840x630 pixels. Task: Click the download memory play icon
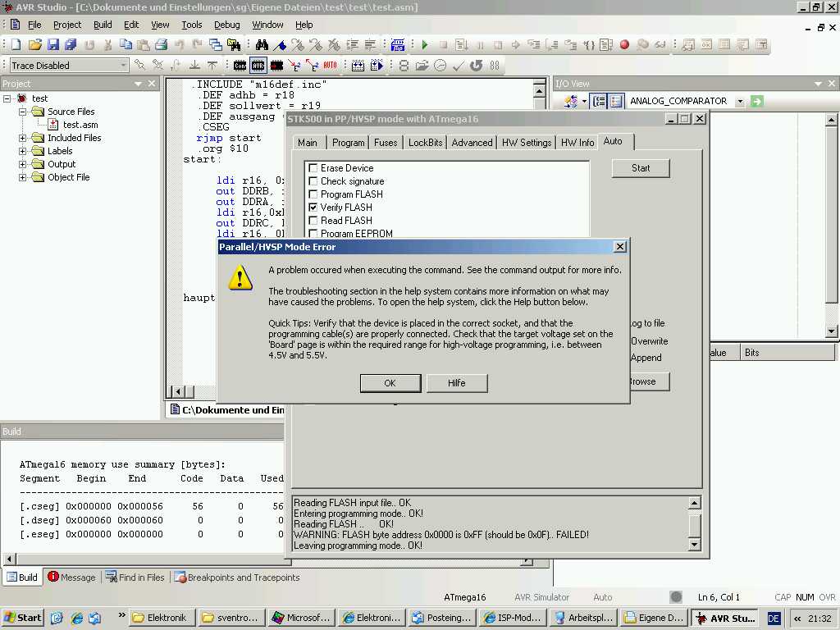coord(377,66)
